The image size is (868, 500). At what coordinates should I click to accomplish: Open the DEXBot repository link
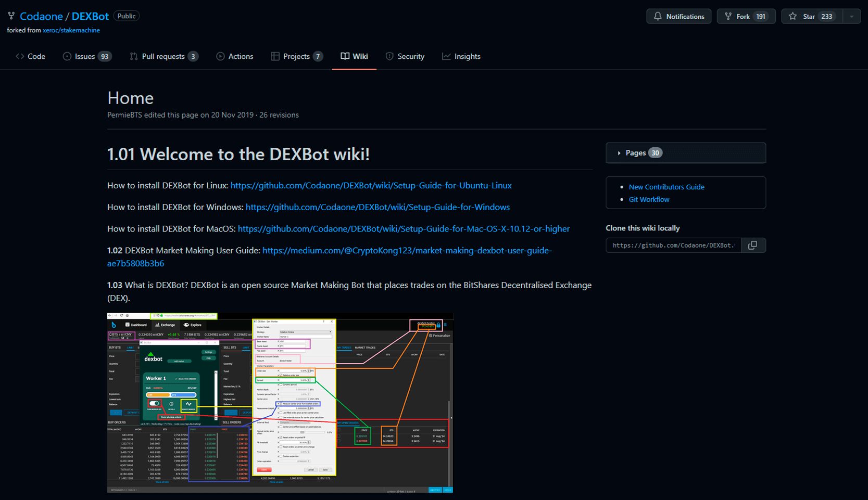(90, 16)
